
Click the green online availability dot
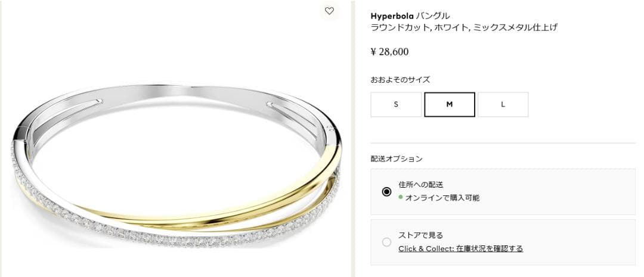[x=401, y=197]
